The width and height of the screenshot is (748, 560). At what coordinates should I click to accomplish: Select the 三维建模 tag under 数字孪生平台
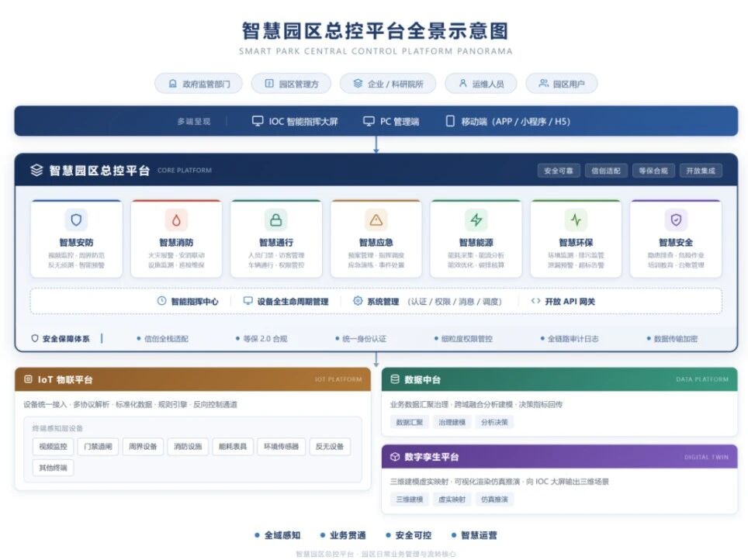tap(410, 500)
